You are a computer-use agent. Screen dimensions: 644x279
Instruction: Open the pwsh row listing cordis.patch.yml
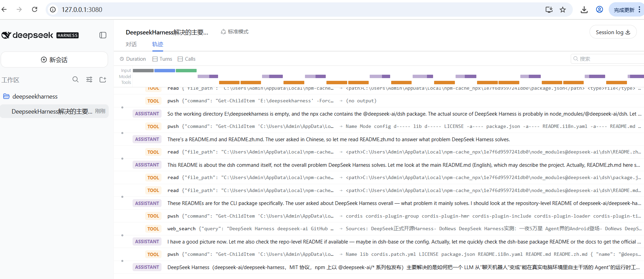[379, 254]
